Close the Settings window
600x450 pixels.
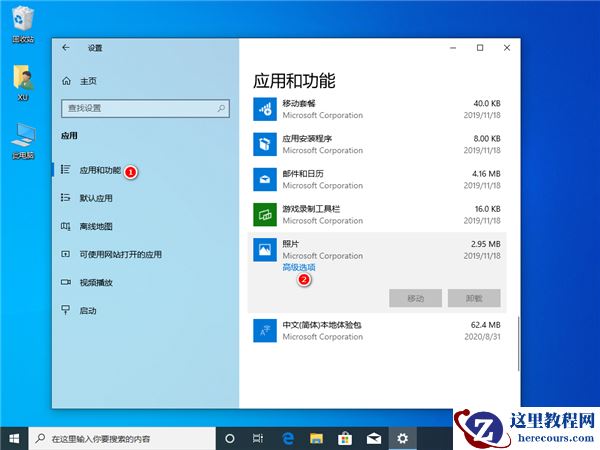pos(507,48)
